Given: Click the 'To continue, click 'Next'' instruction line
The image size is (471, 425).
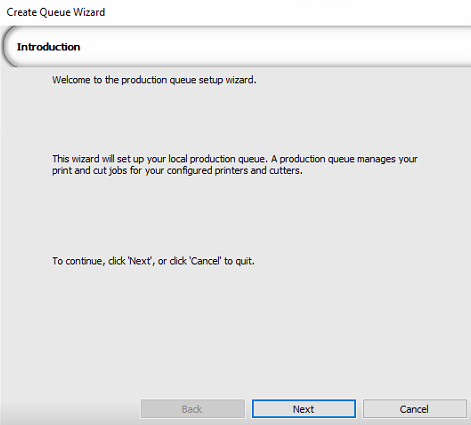Looking at the screenshot, I should click(x=153, y=261).
